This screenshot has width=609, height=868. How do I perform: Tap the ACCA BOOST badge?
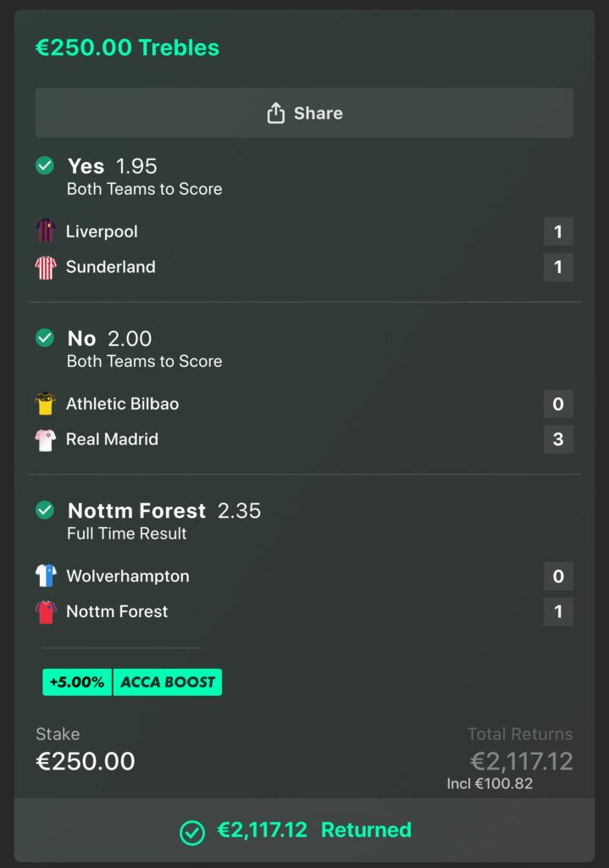[x=167, y=682]
